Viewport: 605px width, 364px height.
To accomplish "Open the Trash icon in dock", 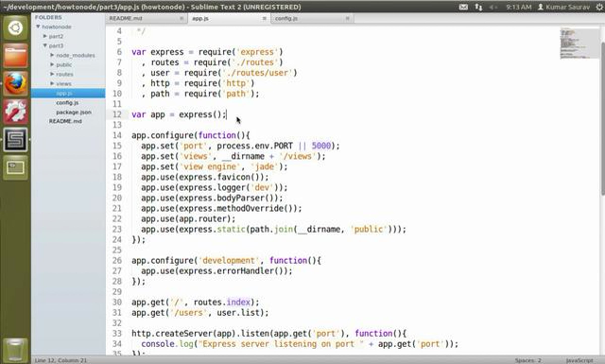I will tap(15, 350).
